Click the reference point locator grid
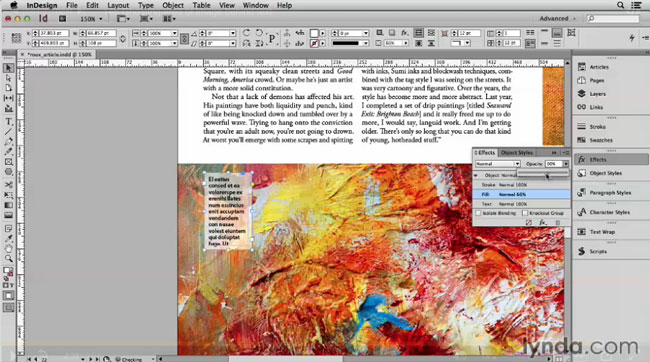 click(16, 38)
